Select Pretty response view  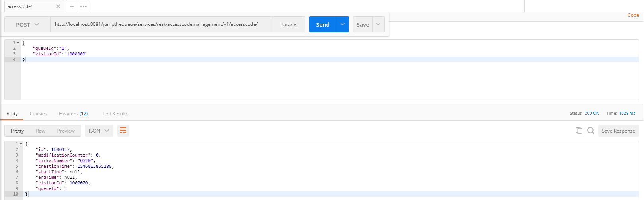(x=17, y=131)
